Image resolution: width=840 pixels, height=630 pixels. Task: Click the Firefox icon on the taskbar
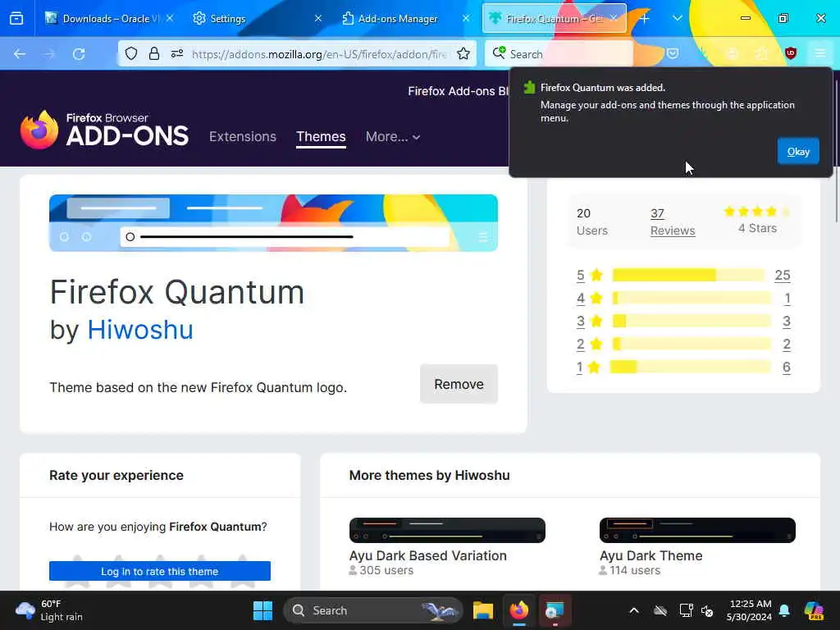tap(518, 610)
